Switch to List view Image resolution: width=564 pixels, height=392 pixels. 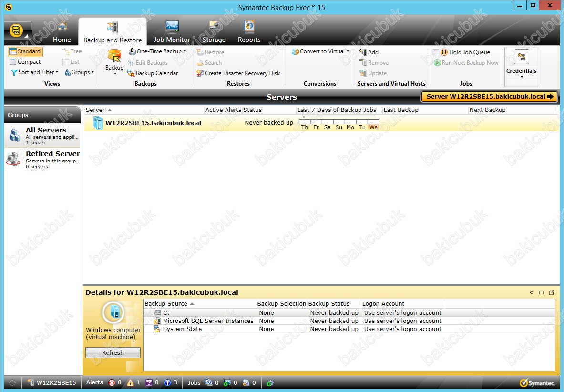point(71,62)
